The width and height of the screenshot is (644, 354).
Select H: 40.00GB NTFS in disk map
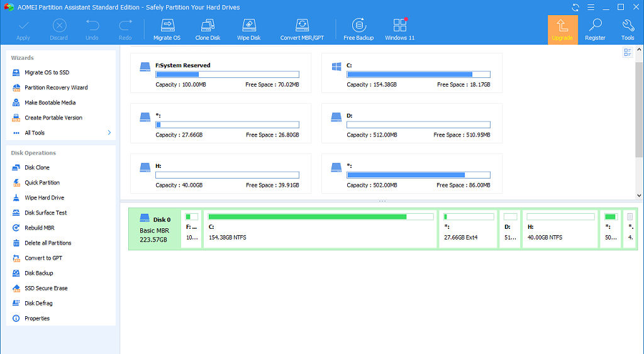point(560,229)
